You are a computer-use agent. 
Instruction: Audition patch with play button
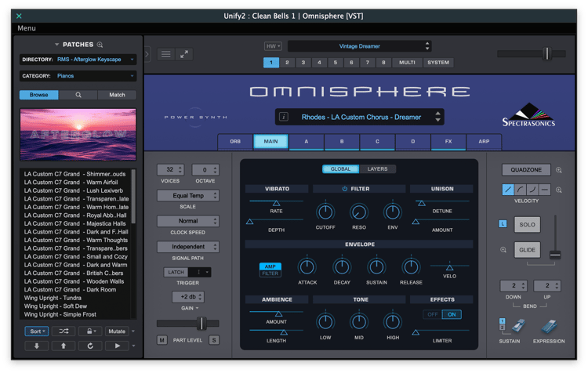[117, 346]
